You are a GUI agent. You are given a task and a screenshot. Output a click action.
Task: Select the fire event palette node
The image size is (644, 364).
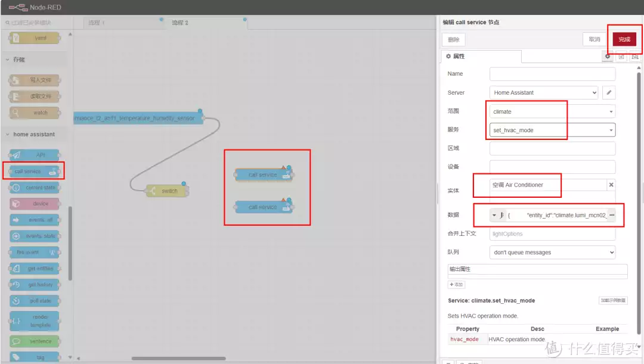click(x=35, y=253)
